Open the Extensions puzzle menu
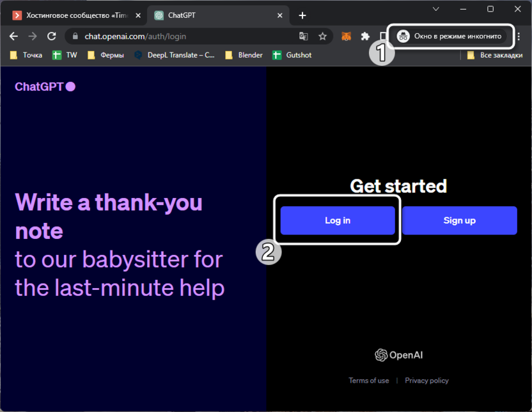The width and height of the screenshot is (532, 412). pyautogui.click(x=365, y=36)
